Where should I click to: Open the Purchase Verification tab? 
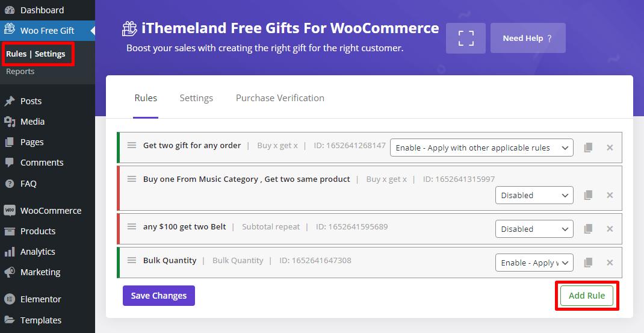(280, 98)
